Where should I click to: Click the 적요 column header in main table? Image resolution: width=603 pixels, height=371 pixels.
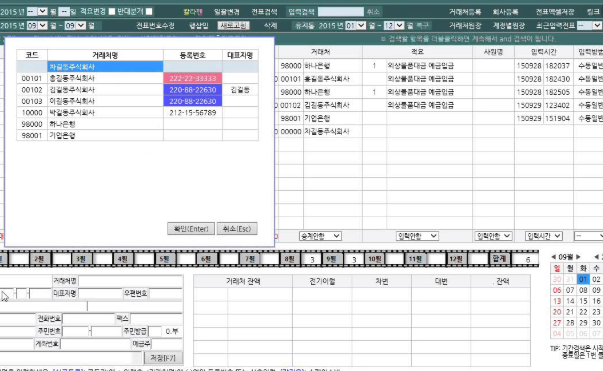click(417, 52)
